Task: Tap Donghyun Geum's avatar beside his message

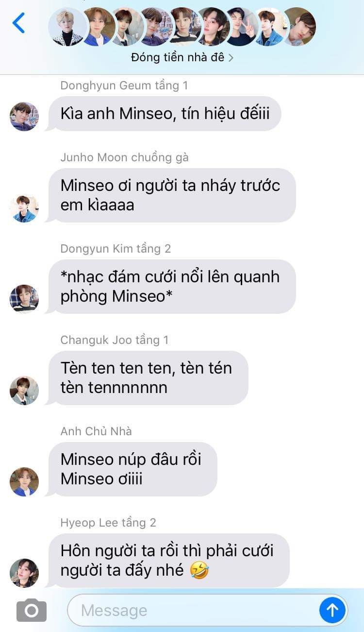Action: click(24, 117)
